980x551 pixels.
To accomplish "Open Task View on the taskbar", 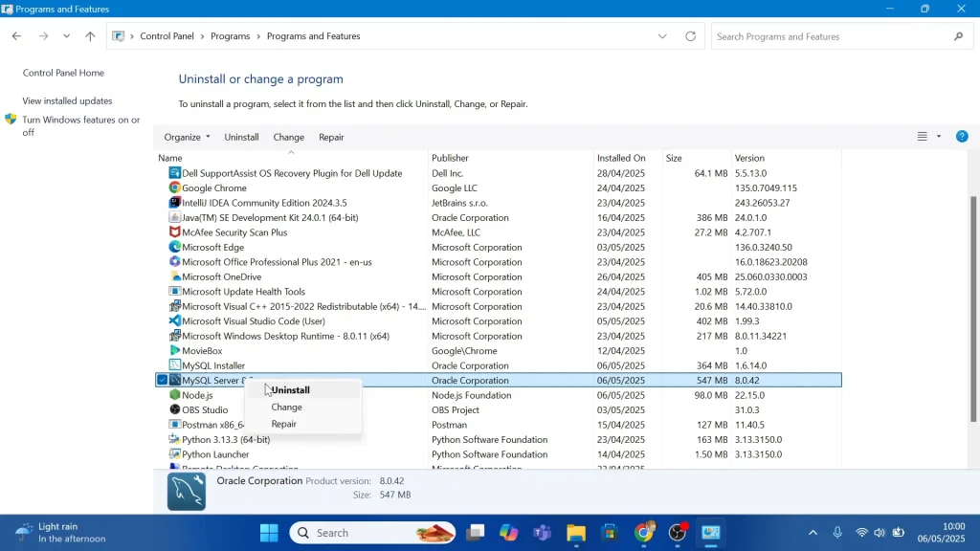I will [475, 533].
